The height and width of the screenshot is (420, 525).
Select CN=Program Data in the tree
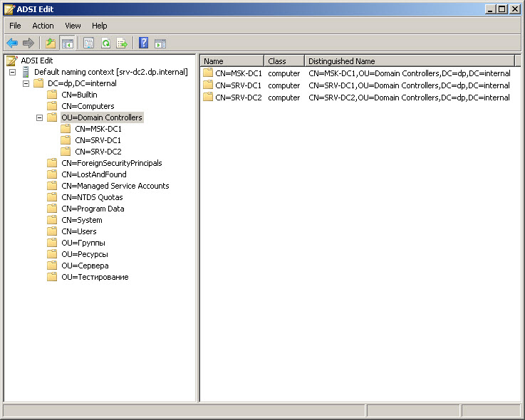click(x=93, y=209)
